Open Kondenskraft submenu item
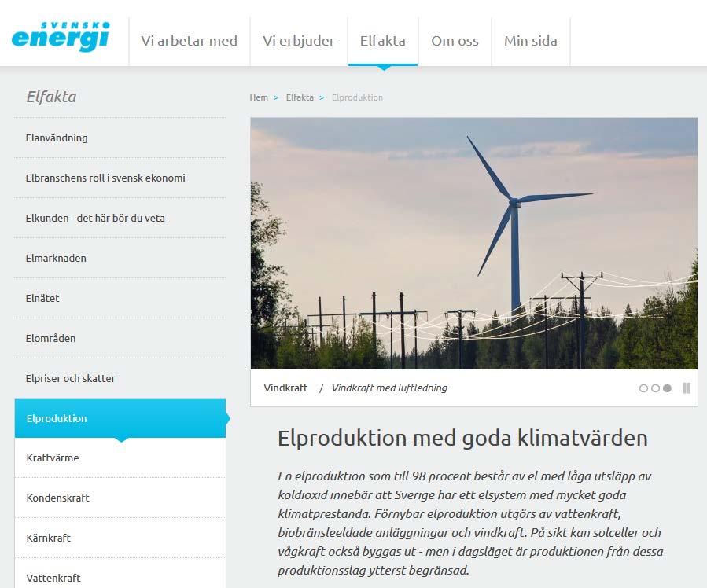 coord(120,498)
